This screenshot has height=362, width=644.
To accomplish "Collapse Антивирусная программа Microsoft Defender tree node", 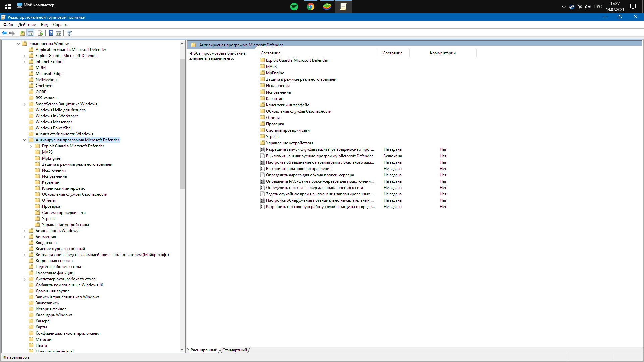I will pyautogui.click(x=24, y=140).
